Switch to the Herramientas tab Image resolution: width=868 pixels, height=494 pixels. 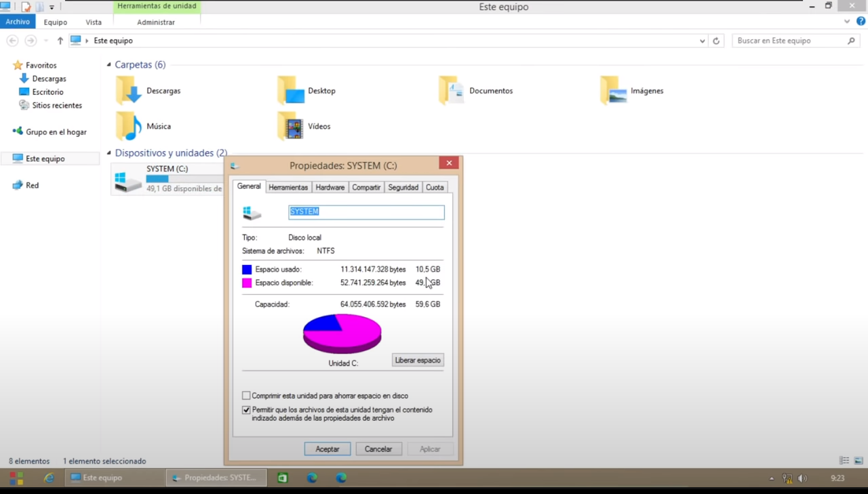(x=288, y=187)
